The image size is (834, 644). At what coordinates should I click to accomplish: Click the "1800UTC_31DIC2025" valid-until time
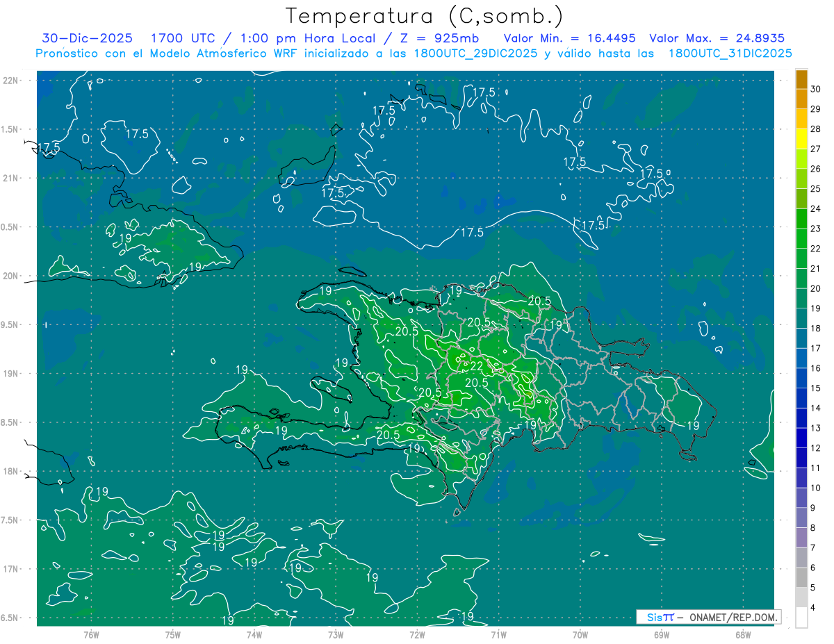730,53
